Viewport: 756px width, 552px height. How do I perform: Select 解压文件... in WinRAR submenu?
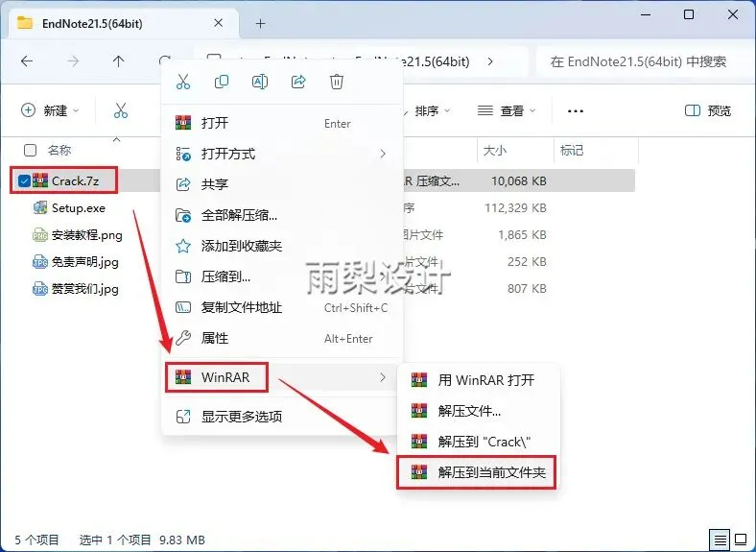click(x=478, y=411)
